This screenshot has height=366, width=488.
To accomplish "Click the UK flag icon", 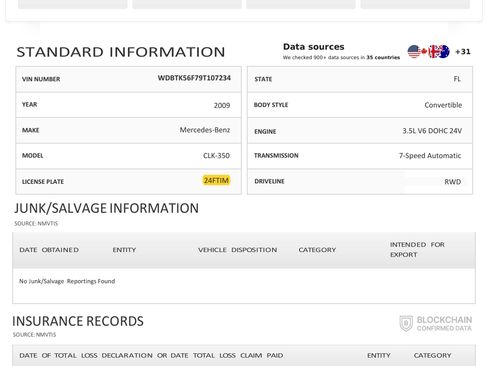I will (433, 52).
